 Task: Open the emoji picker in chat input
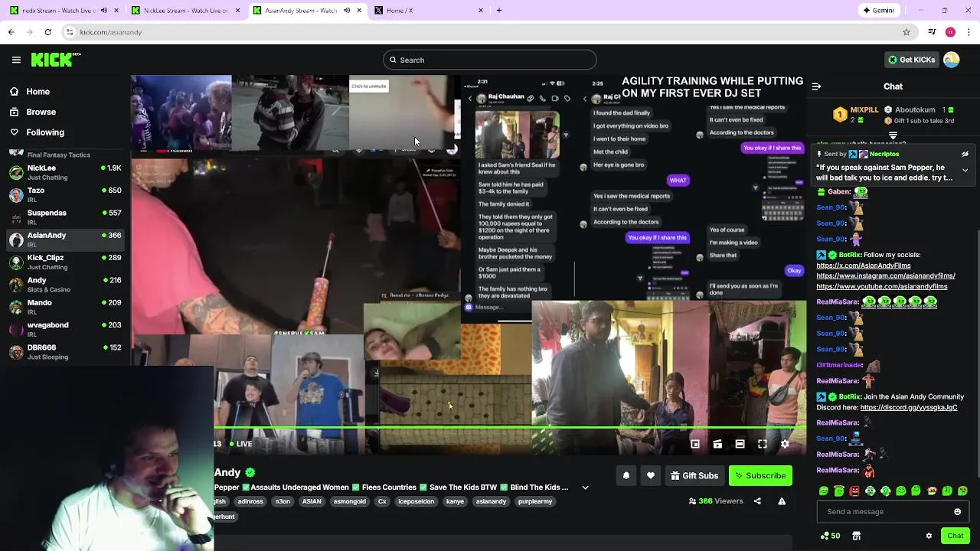click(958, 512)
